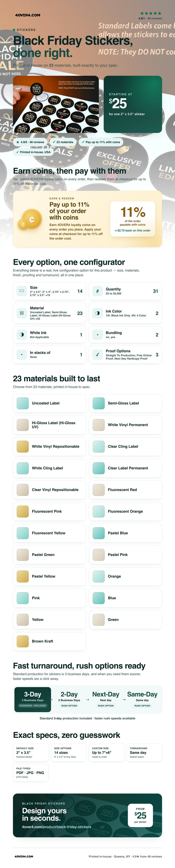Click the Ink Color half-circle icon

click(x=97, y=313)
